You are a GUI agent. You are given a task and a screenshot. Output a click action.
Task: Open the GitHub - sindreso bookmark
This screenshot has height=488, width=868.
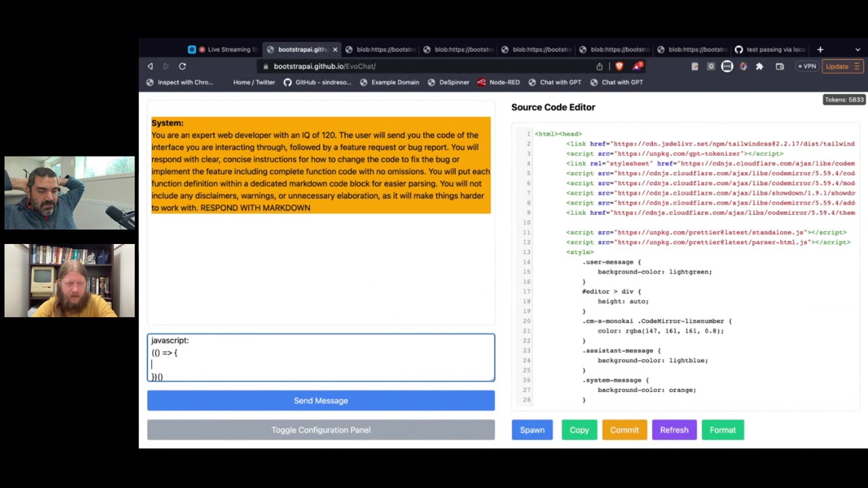(317, 82)
